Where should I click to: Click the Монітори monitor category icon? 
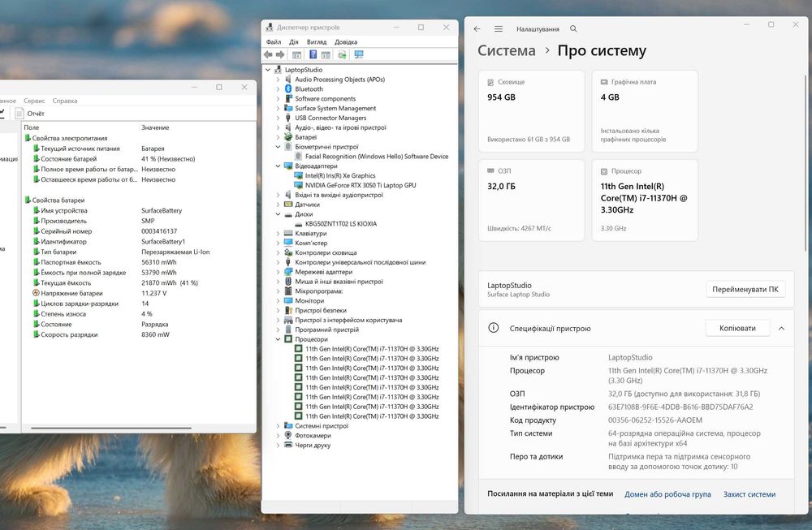[288, 300]
